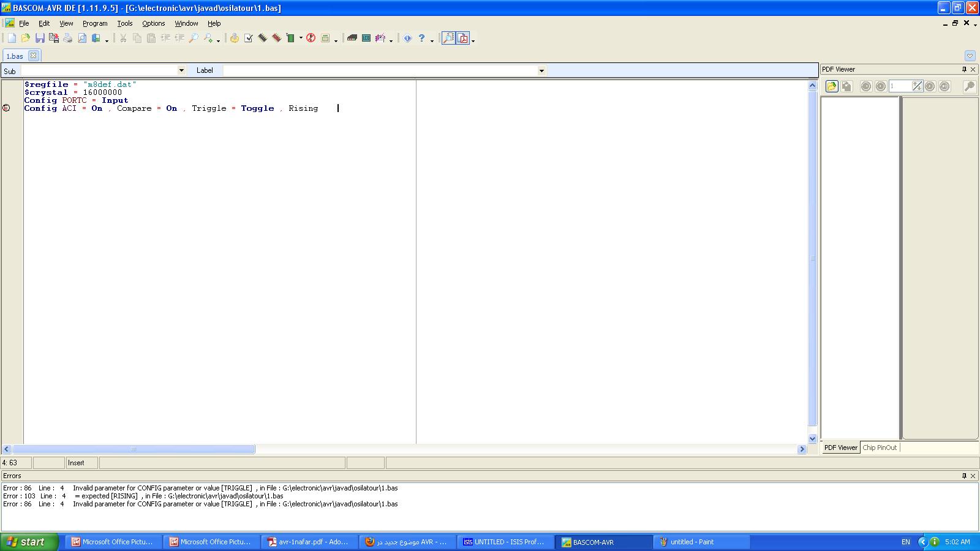Image resolution: width=980 pixels, height=551 pixels.
Task: Open Find with magnifier icon
Action: click(x=194, y=38)
